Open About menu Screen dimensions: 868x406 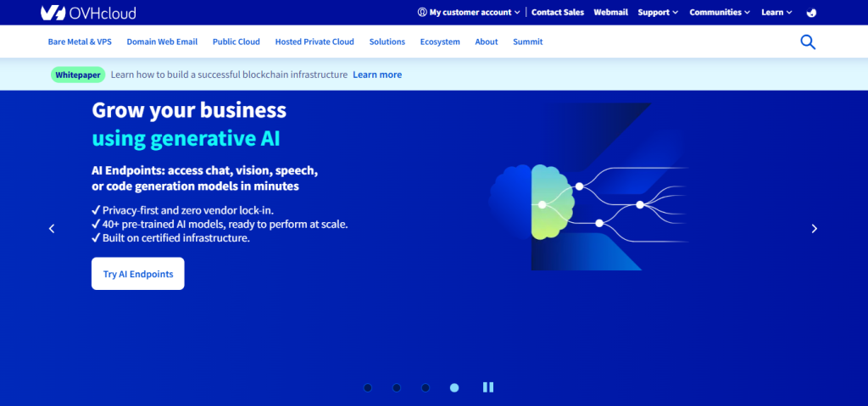487,42
